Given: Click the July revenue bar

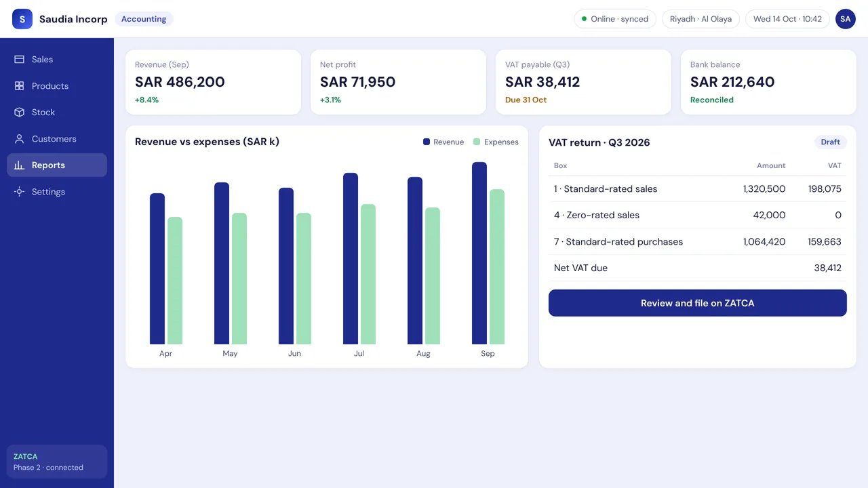Looking at the screenshot, I should 351,258.
